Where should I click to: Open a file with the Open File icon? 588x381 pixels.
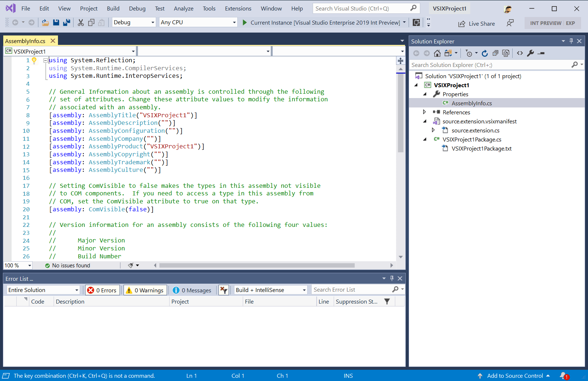(x=45, y=22)
